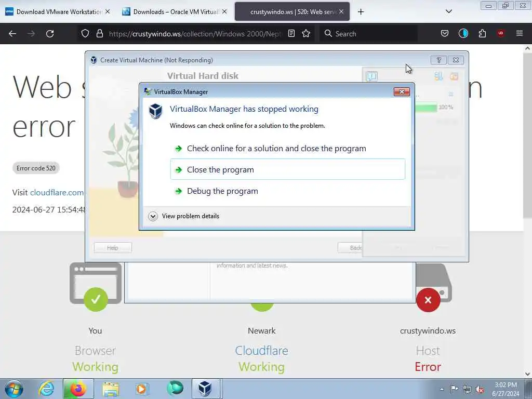Launch Internet Explorer from the taskbar
Viewport: 532px width, 399px height.
(46, 389)
